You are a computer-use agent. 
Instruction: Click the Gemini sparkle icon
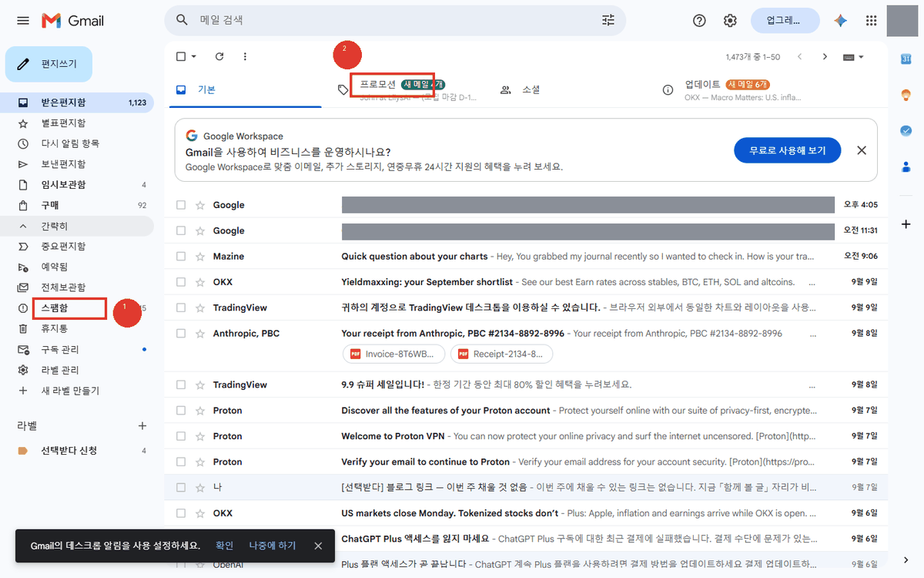click(x=841, y=21)
